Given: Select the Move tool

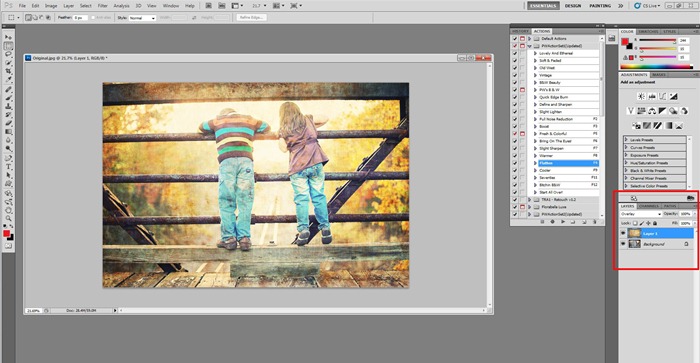Looking at the screenshot, I should tap(8, 38).
